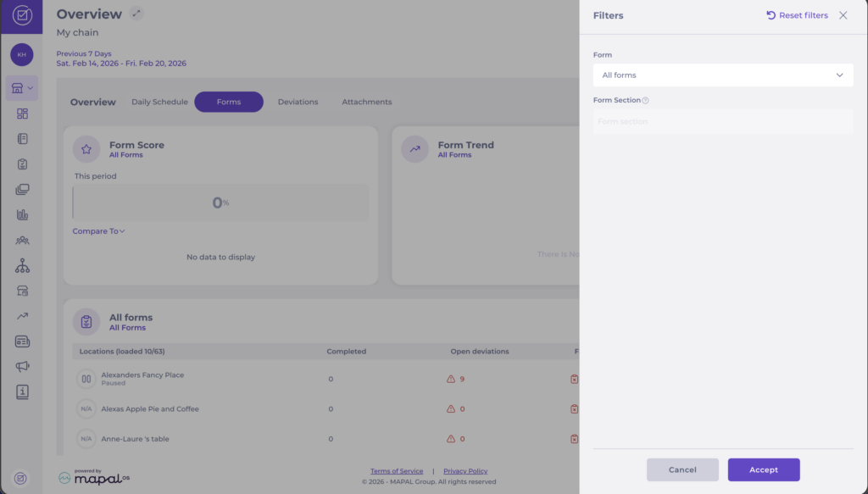Open the megaphone announcements icon
868x494 pixels.
click(x=22, y=367)
